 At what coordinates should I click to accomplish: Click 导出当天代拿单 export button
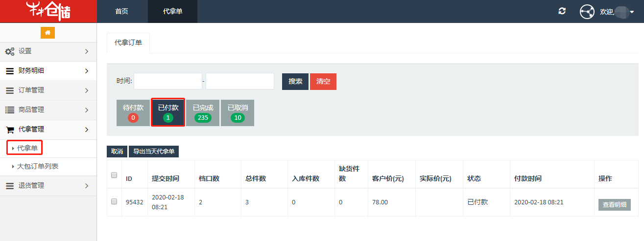coord(154,152)
